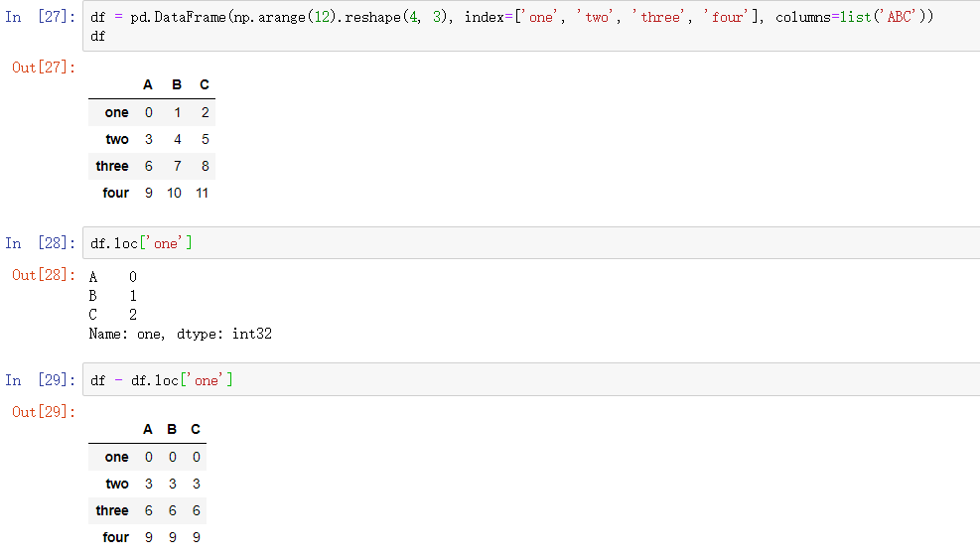This screenshot has height=559, width=980.
Task: Click row label 'two' in Out[29] table
Action: pos(117,484)
